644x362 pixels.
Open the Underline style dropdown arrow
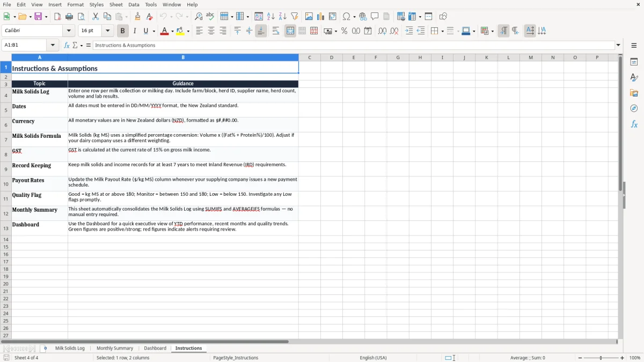click(x=153, y=31)
